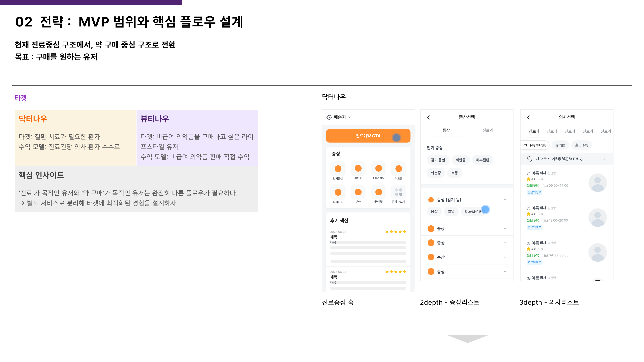644x362 pixels.
Task: Select the 소화기불량 symptom icon
Action: pyautogui.click(x=379, y=169)
